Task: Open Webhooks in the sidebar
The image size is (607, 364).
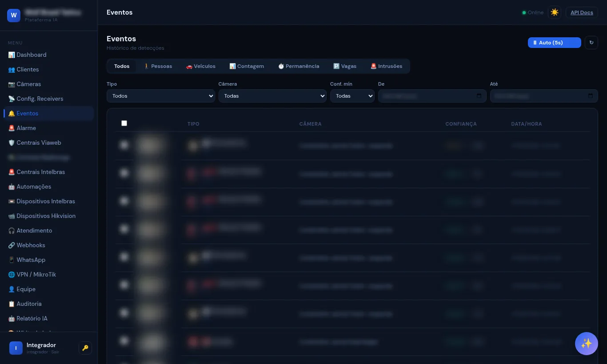Action: 49,245
